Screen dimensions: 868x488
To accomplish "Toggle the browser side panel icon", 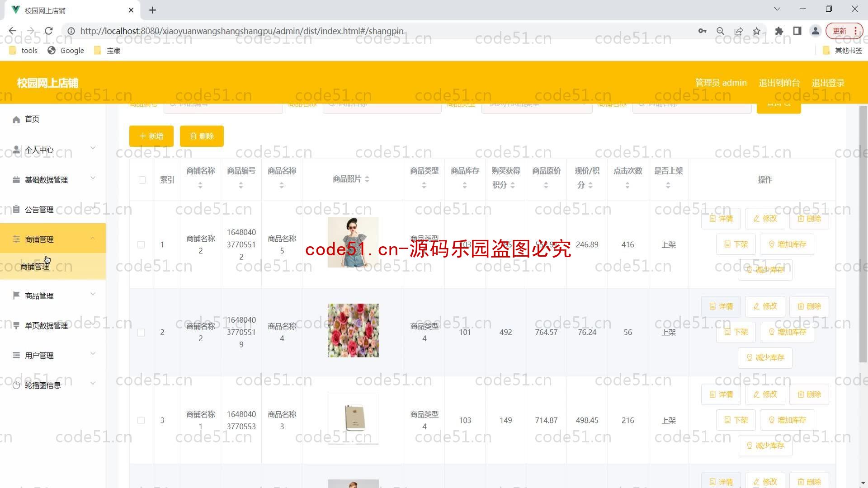I will pyautogui.click(x=797, y=31).
